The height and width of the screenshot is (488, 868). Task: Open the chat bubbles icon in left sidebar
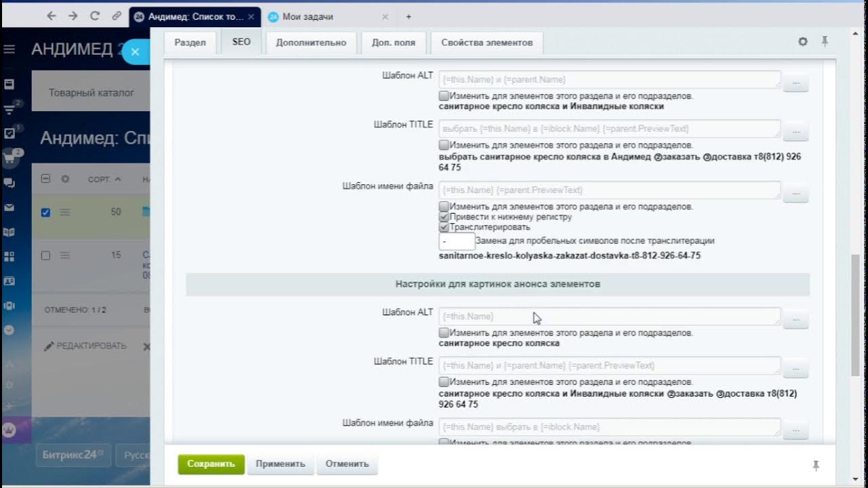(9, 183)
